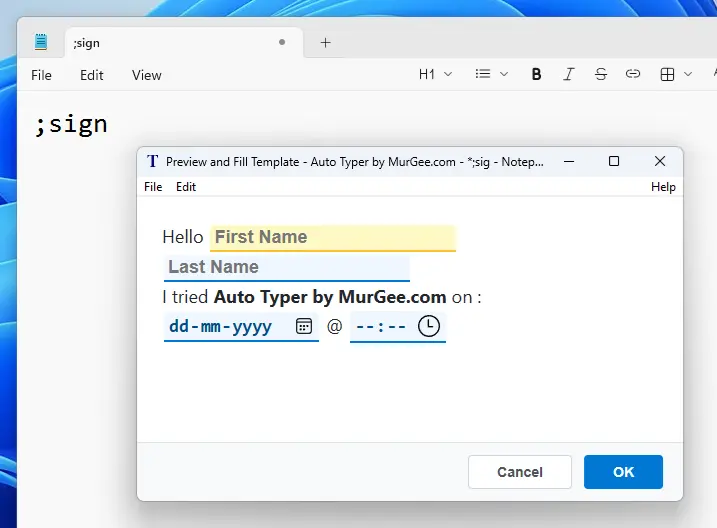The width and height of the screenshot is (717, 528).
Task: Click the Notepad app icon in the tab bar
Action: [41, 42]
